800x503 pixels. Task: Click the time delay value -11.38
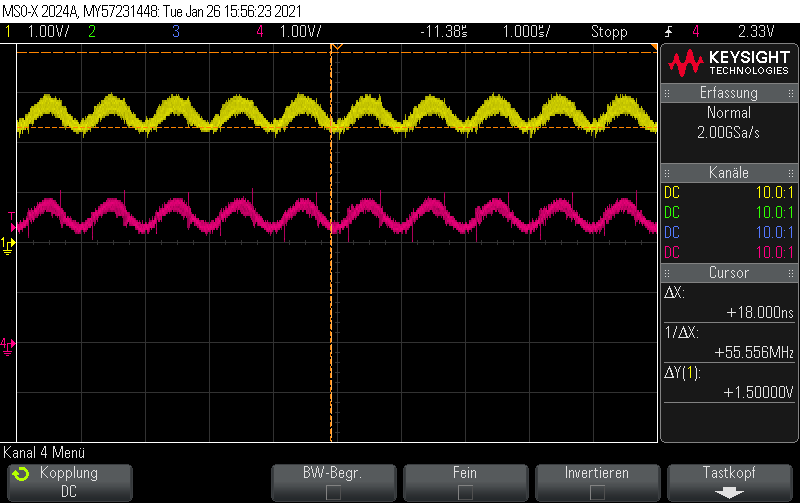pyautogui.click(x=443, y=32)
